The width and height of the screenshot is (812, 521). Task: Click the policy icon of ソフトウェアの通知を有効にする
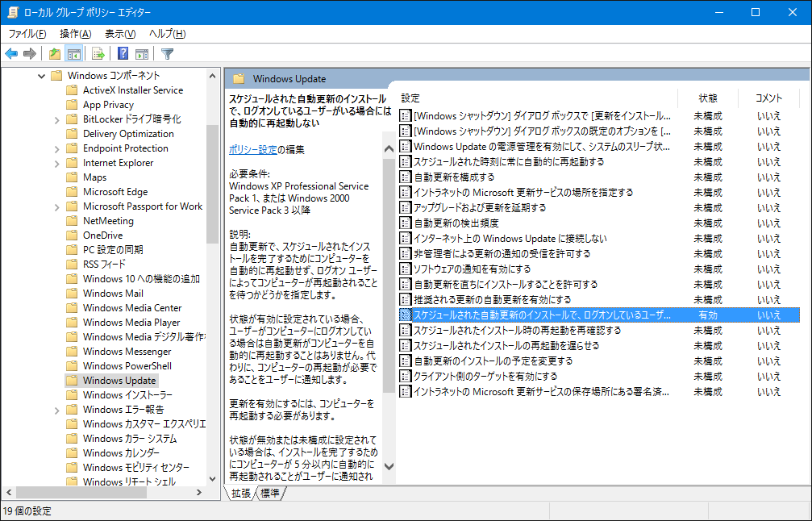point(406,269)
